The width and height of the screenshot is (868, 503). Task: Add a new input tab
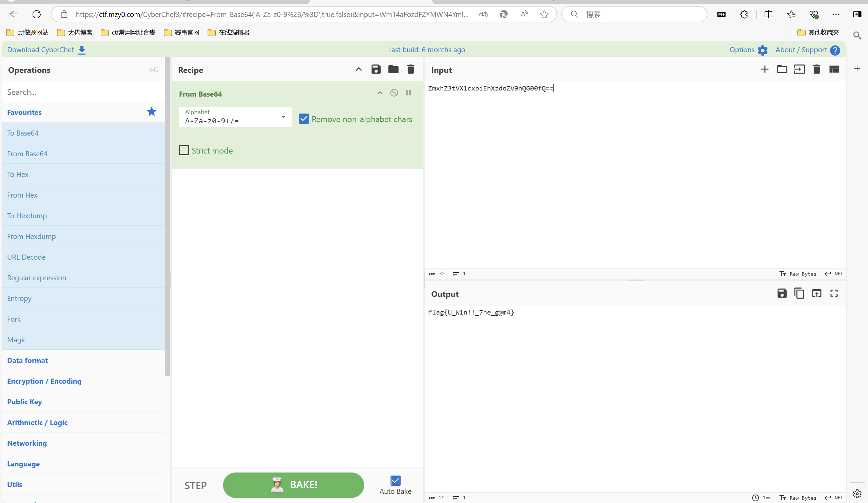765,69
